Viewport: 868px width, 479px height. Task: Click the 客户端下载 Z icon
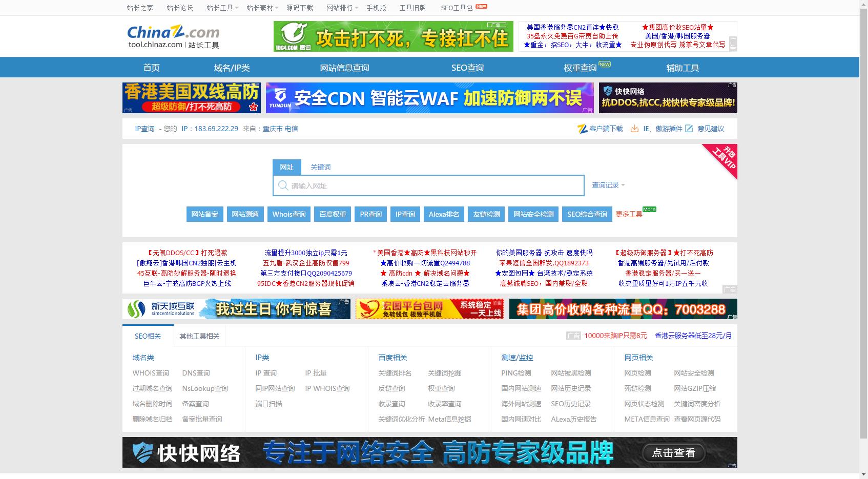pyautogui.click(x=582, y=129)
